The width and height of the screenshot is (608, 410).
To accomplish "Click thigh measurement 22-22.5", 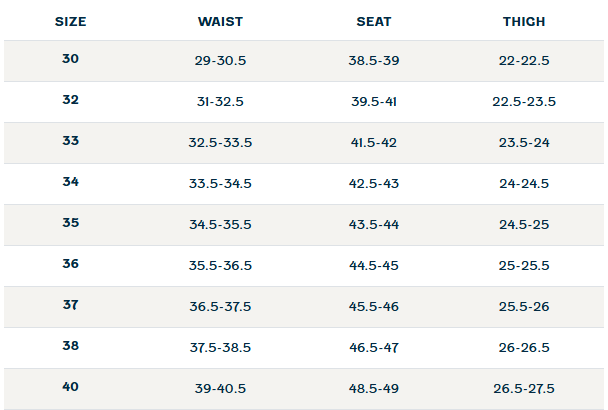I will 524,61.
